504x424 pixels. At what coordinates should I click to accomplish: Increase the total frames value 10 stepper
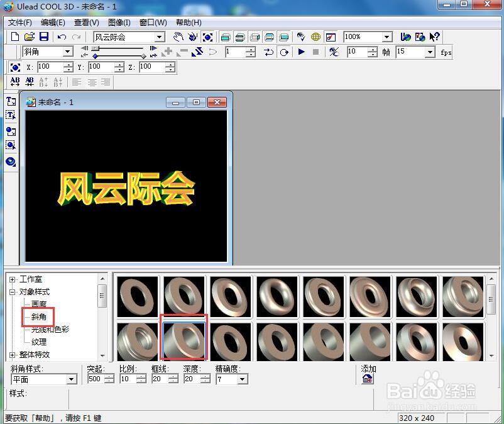coord(372,50)
